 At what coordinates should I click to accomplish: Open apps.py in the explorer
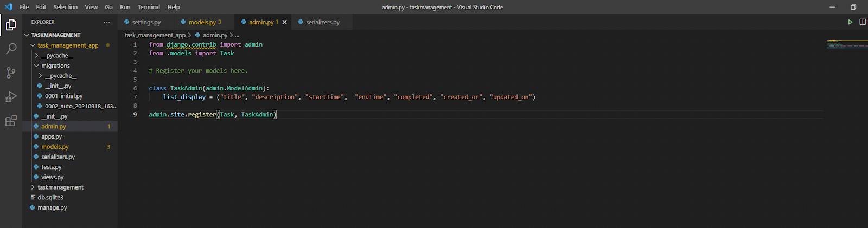(x=69, y=137)
